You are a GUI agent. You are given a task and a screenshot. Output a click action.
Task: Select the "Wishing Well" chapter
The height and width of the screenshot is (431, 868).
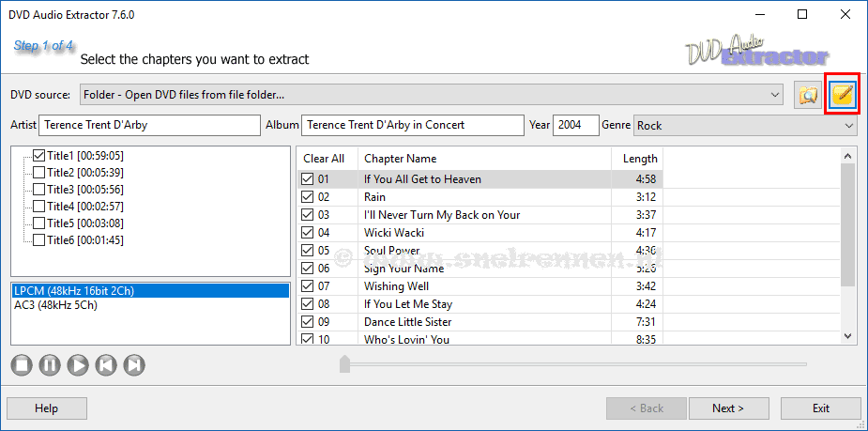click(x=396, y=286)
